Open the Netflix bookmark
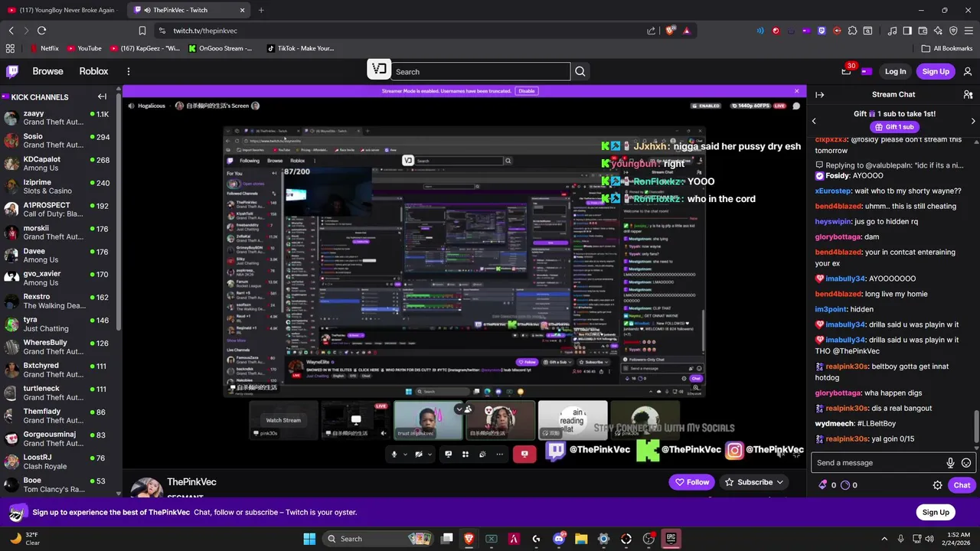The height and width of the screenshot is (551, 980). coord(44,48)
